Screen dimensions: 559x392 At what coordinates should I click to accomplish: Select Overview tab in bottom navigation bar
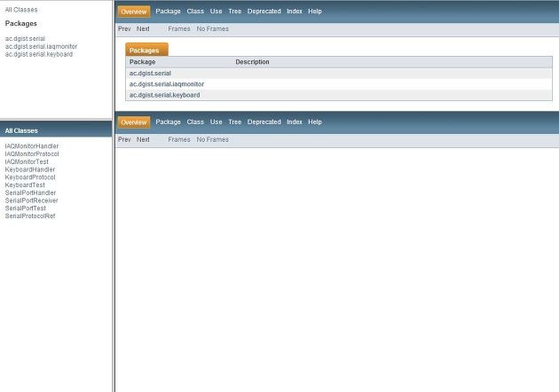(x=134, y=122)
